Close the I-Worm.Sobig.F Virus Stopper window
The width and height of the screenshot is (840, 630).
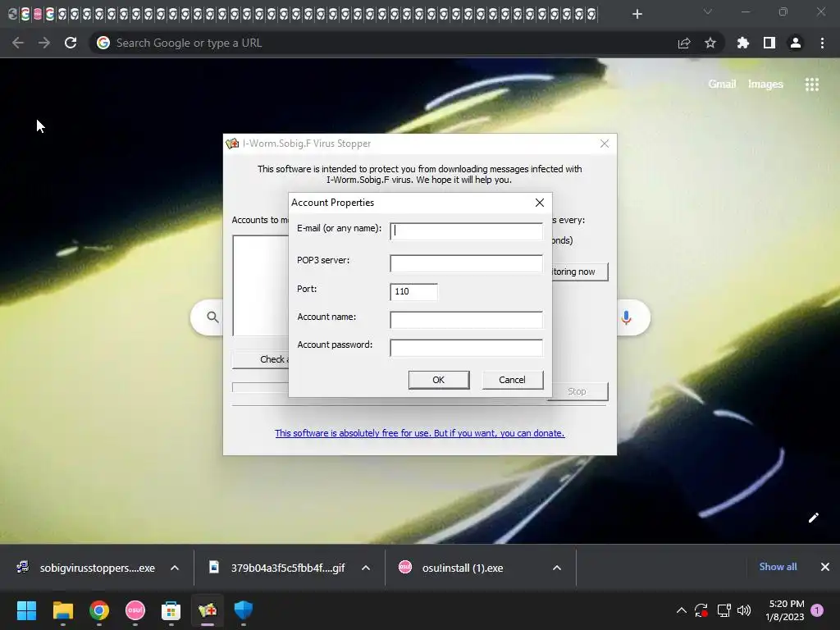(x=605, y=144)
